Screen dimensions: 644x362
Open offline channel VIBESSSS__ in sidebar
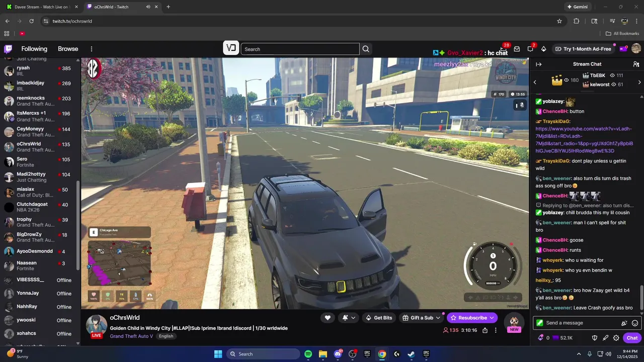pos(39,280)
